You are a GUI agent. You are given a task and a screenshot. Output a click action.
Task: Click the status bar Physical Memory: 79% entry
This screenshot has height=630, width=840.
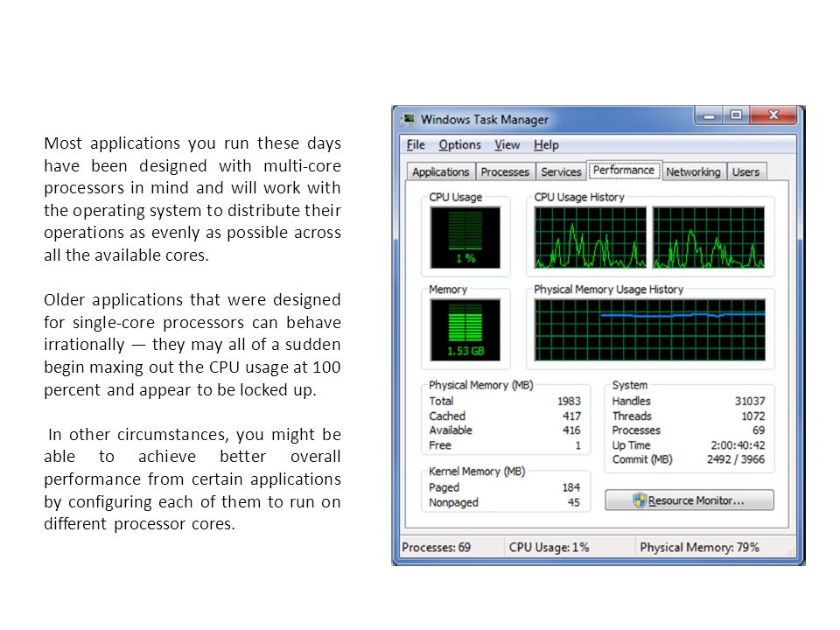coord(700,548)
